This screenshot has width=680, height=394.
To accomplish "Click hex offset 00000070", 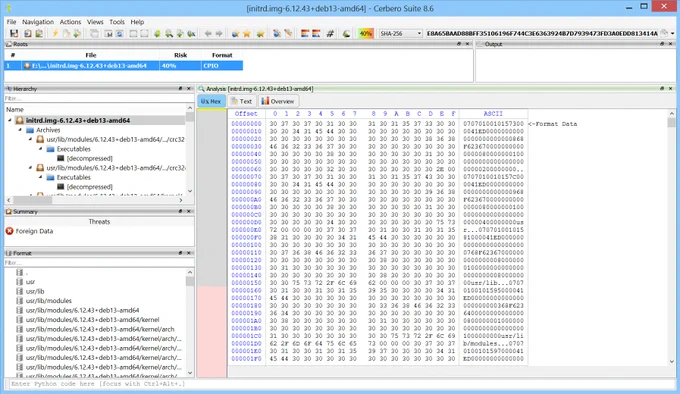I will click(246, 177).
